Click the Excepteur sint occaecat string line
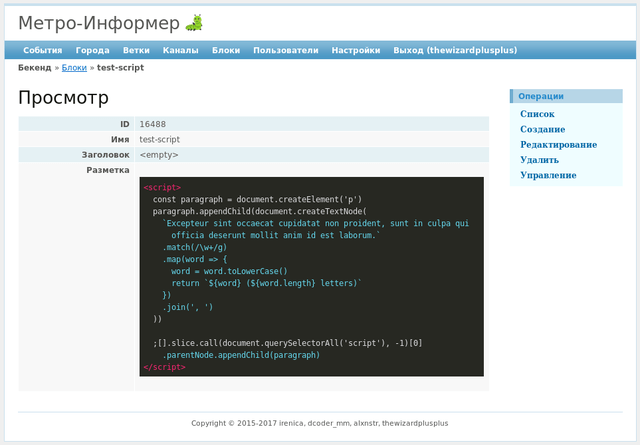 pos(316,223)
